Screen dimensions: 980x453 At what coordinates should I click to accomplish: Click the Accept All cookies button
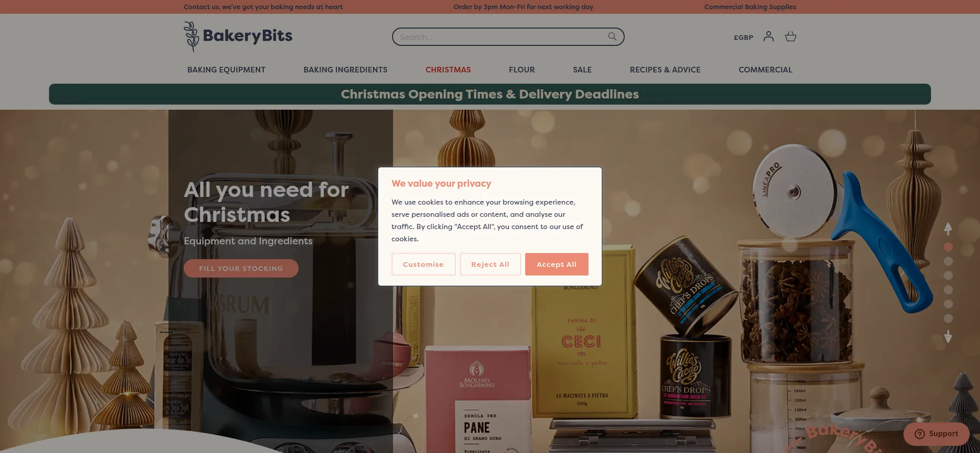(556, 264)
